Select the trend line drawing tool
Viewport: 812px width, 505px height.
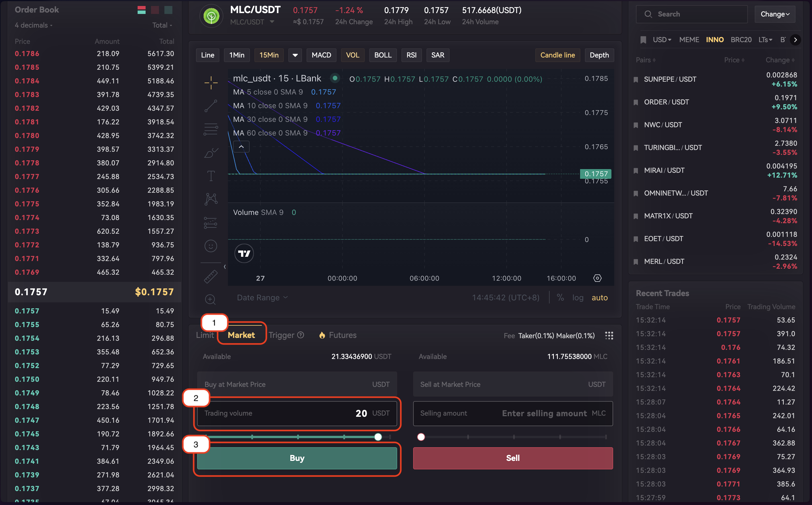point(211,106)
